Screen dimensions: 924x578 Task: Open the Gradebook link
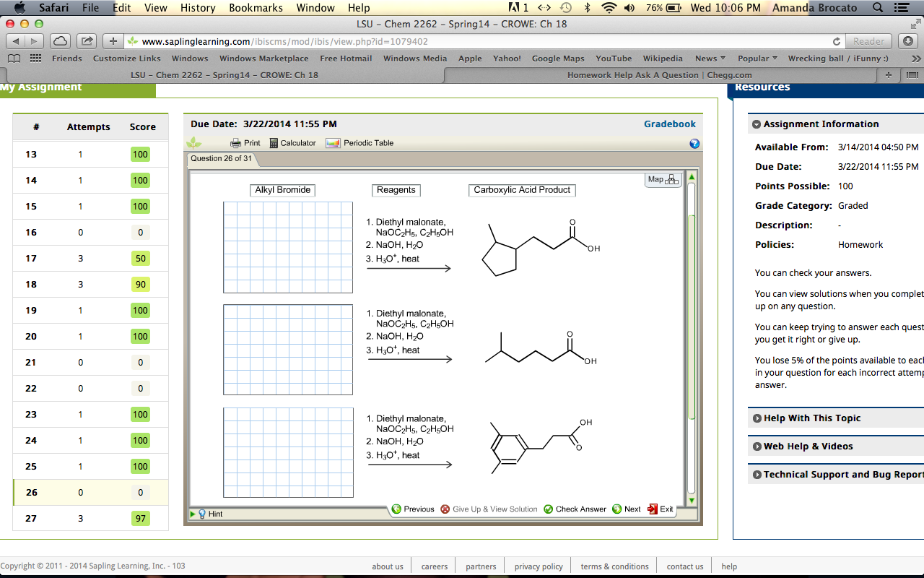tap(669, 124)
